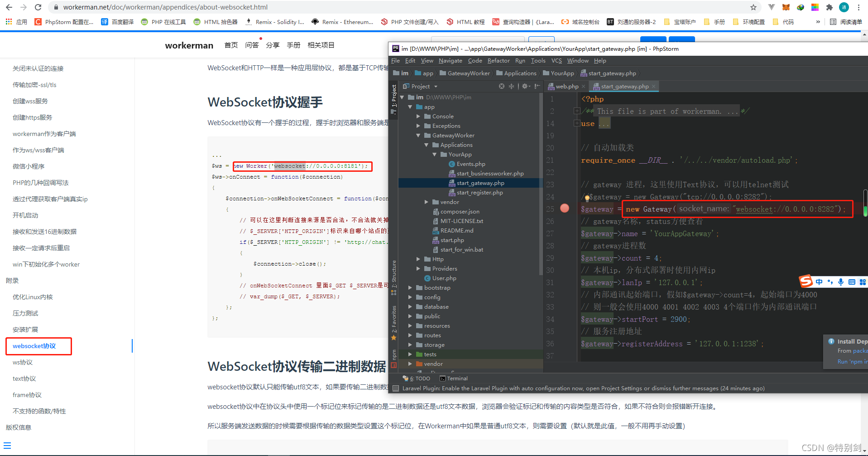
Task: Open the Refactor menu
Action: click(x=499, y=61)
